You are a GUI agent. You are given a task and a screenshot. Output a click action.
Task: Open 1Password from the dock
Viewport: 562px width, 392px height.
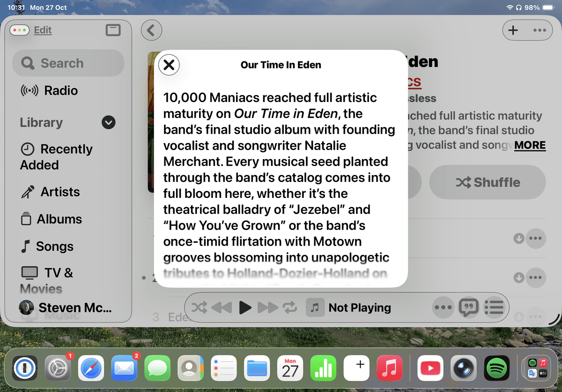click(25, 368)
